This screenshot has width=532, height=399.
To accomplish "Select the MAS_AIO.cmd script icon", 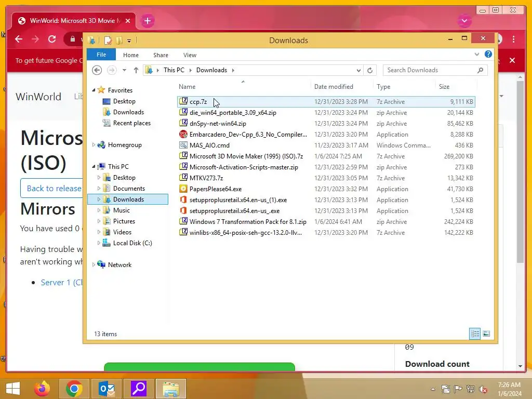I will (x=183, y=145).
